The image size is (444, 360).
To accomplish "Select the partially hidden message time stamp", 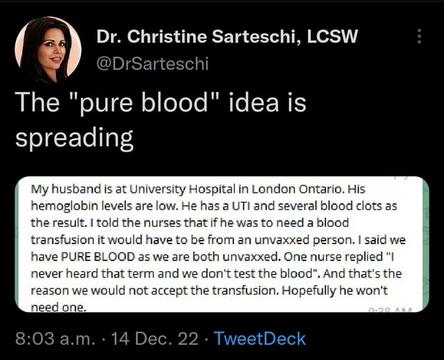I will [x=390, y=310].
